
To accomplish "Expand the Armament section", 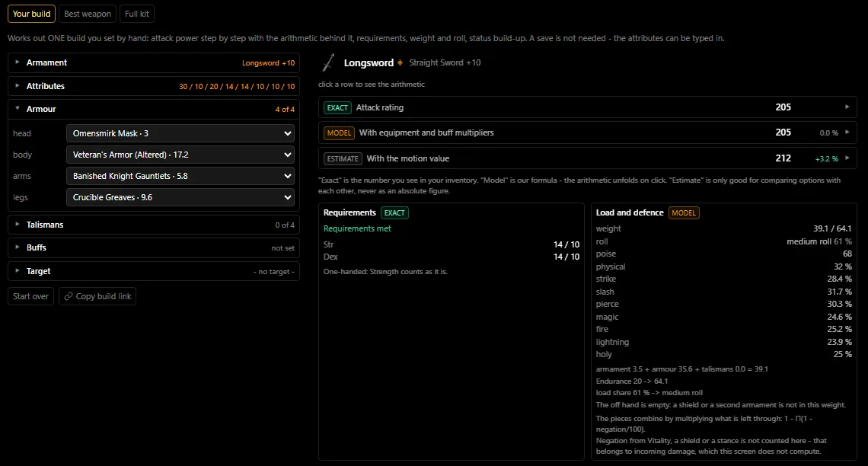I will pyautogui.click(x=154, y=62).
